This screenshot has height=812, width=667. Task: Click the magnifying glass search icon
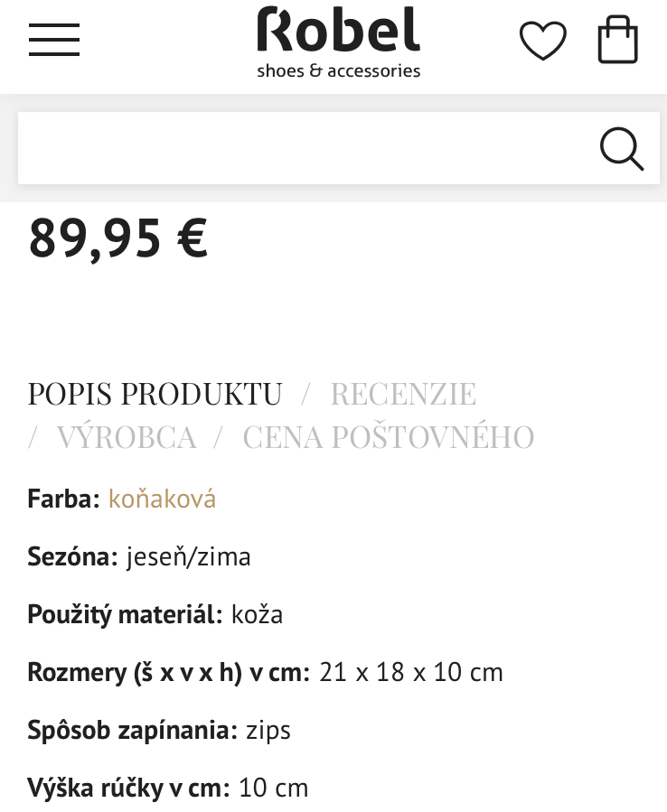pos(622,149)
